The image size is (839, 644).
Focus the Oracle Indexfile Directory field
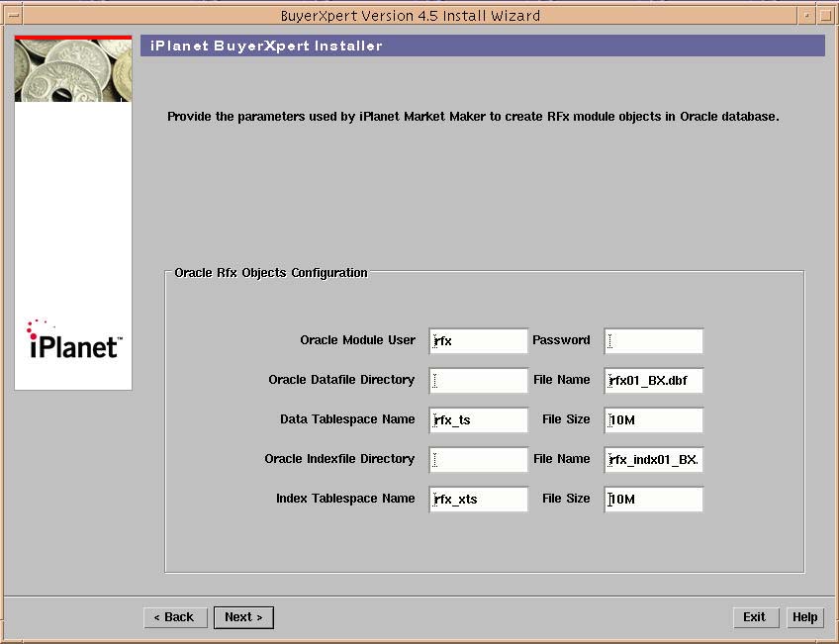pos(478,459)
